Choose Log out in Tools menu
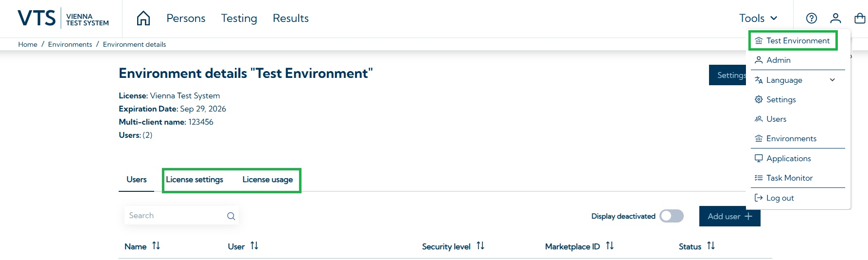 click(780, 198)
